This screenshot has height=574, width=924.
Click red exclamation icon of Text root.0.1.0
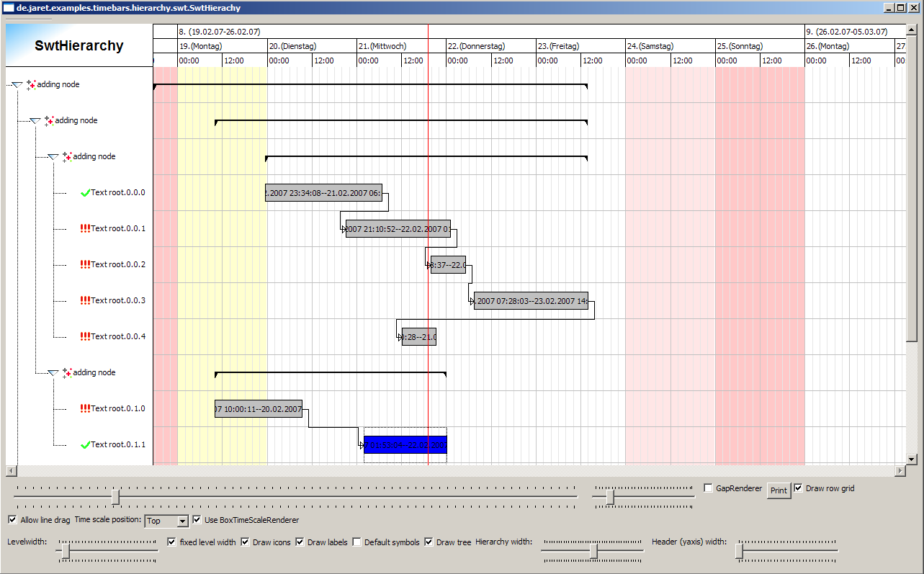point(85,409)
